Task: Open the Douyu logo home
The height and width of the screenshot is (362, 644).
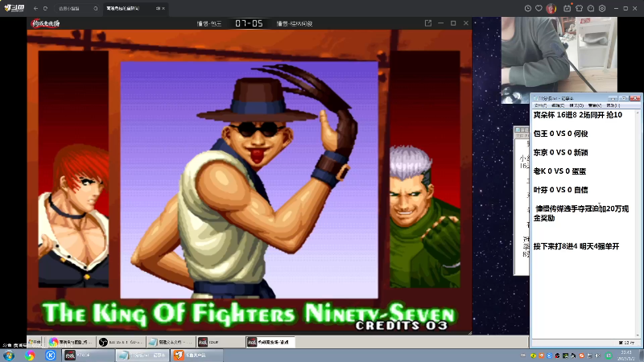Action: pos(14,8)
